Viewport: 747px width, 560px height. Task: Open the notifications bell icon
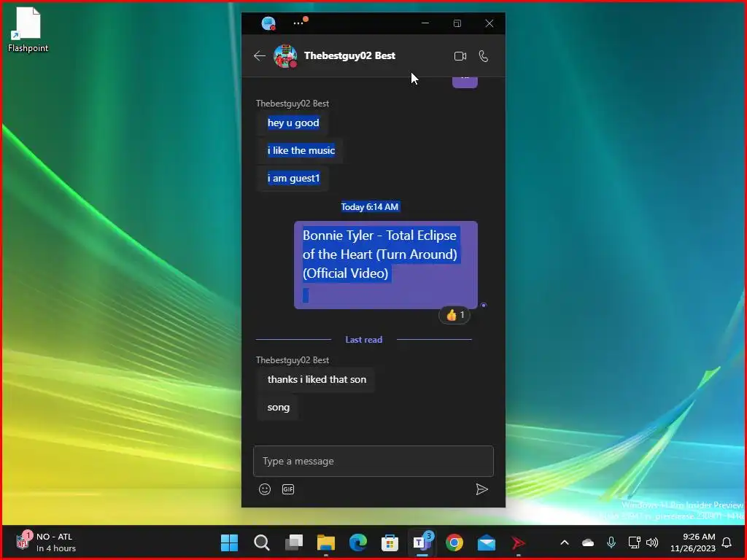(727, 542)
